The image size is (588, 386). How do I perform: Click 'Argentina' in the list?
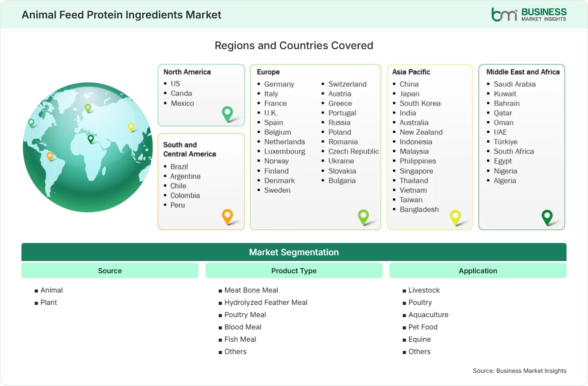coord(185,176)
